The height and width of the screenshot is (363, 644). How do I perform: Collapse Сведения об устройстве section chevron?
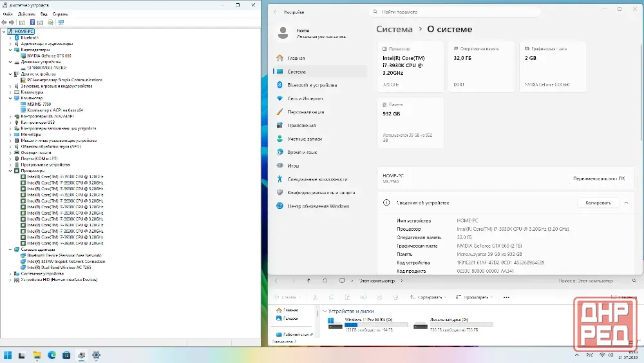click(x=626, y=202)
